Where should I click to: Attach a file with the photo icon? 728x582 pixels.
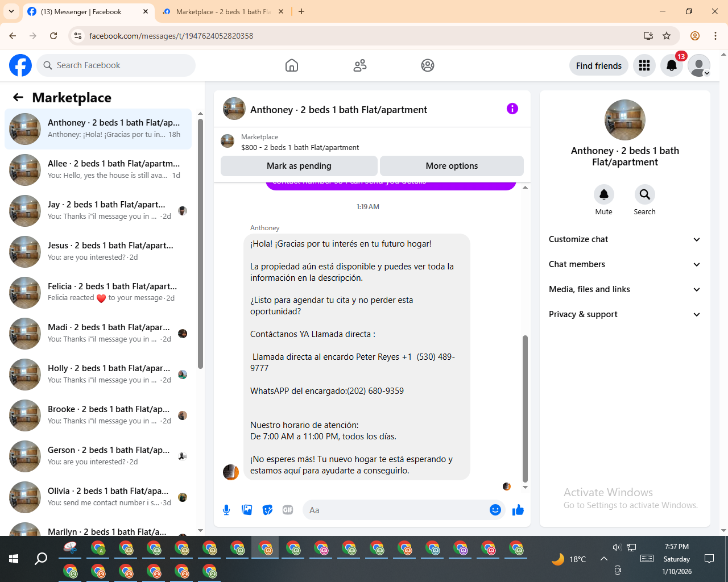247,510
